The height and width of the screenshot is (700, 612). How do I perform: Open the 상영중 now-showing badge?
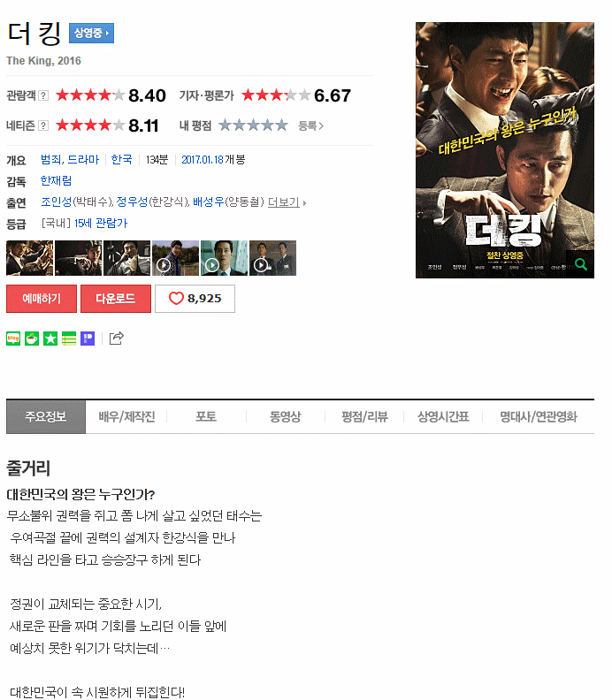click(92, 33)
